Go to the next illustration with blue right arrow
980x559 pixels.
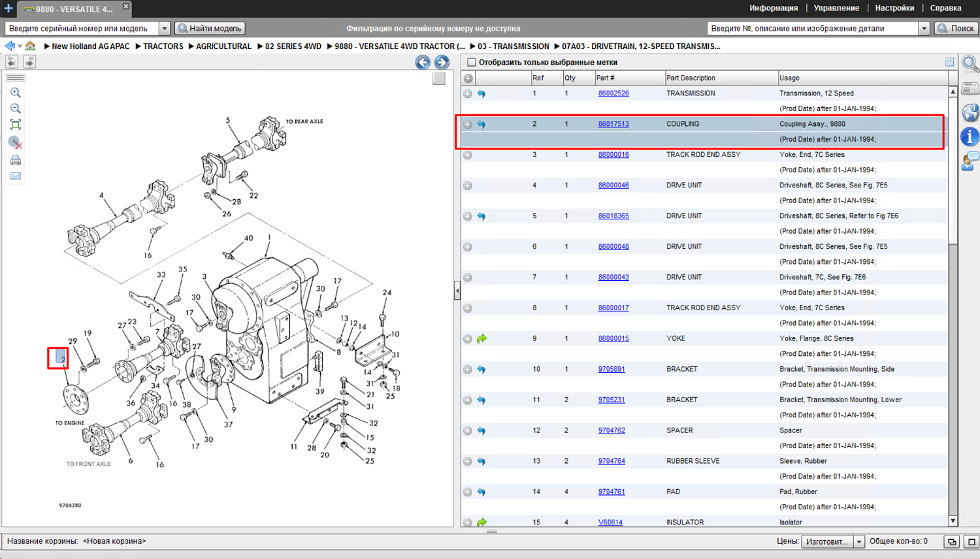(x=442, y=62)
